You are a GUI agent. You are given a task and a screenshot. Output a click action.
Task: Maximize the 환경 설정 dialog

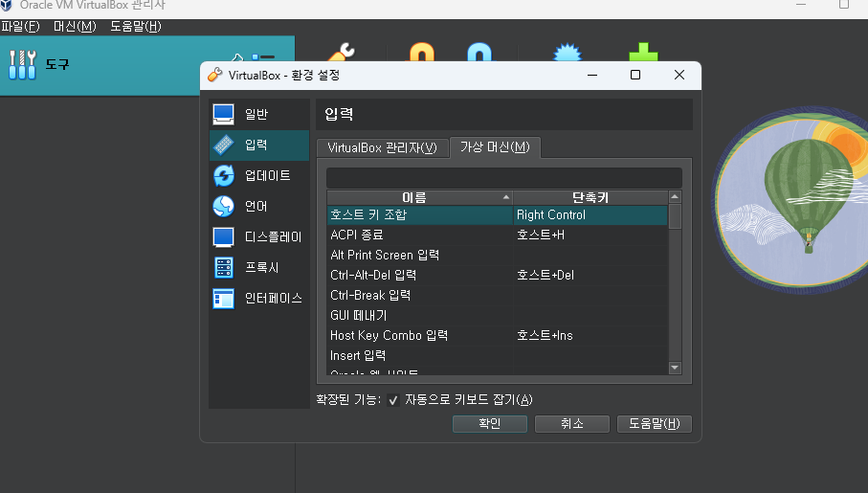click(x=635, y=75)
